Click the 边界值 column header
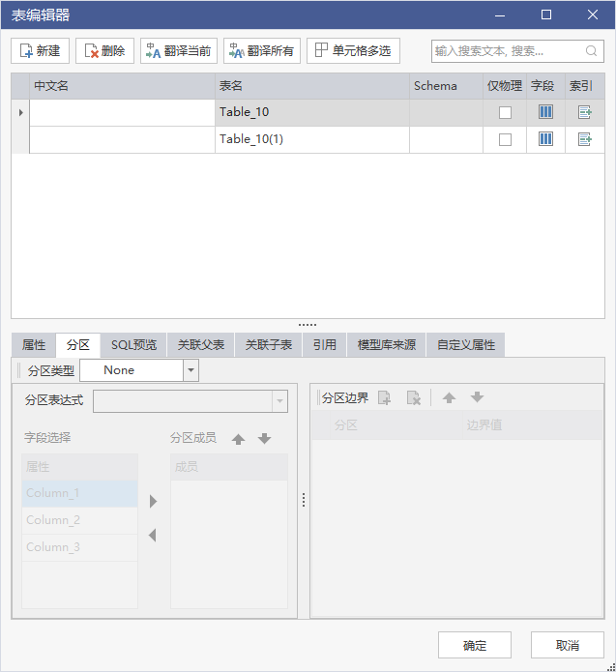This screenshot has height=672, width=616. click(532, 425)
